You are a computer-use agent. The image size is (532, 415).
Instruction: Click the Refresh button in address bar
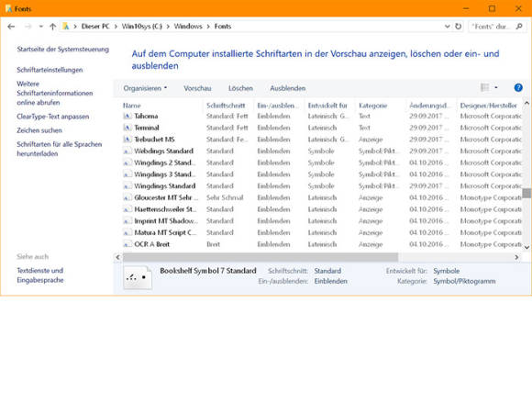(458, 26)
